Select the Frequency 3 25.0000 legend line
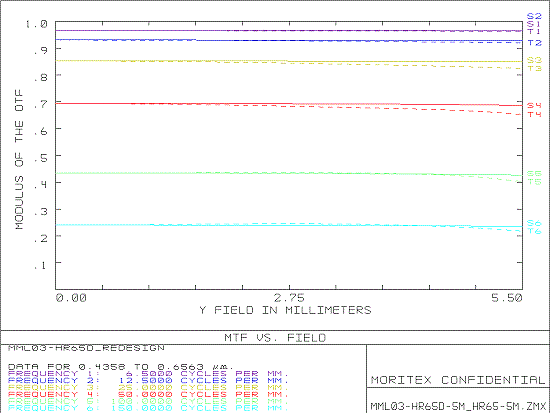The image size is (550, 413). pyautogui.click(x=148, y=387)
